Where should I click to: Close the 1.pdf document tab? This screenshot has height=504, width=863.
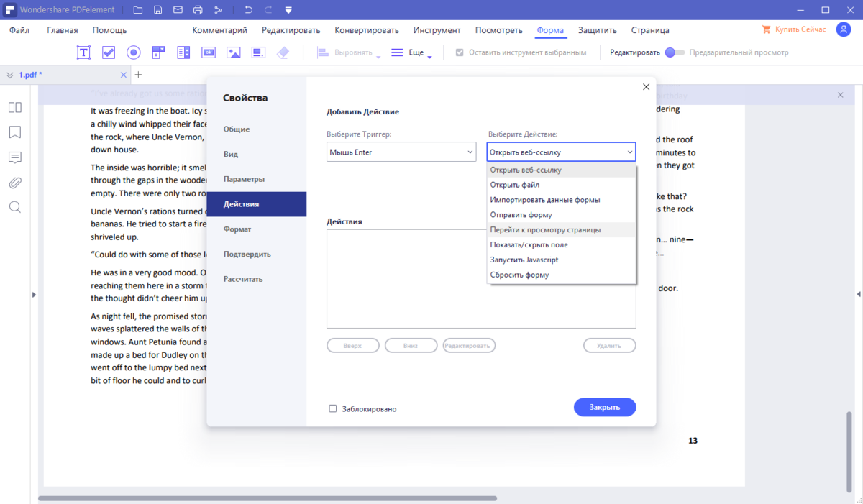tap(124, 75)
